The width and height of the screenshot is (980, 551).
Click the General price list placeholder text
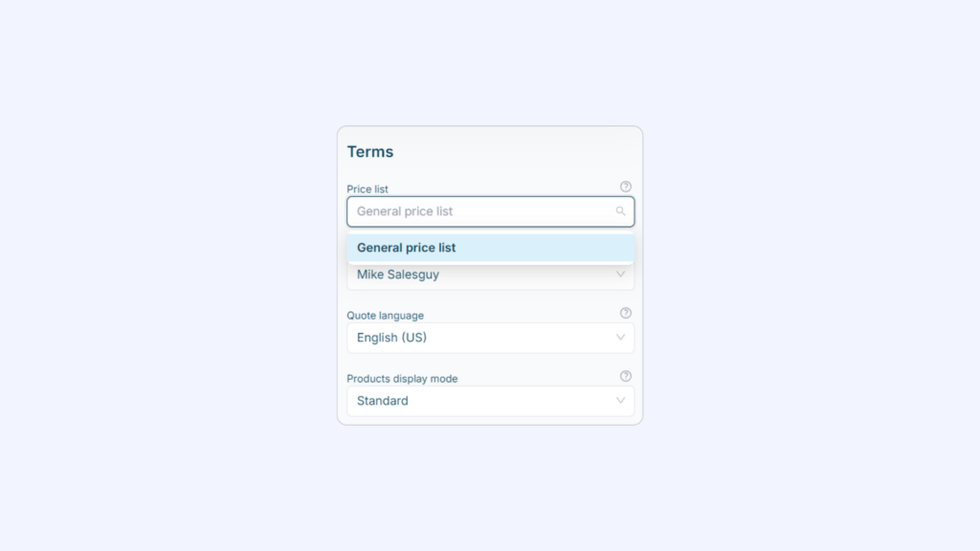(x=405, y=211)
